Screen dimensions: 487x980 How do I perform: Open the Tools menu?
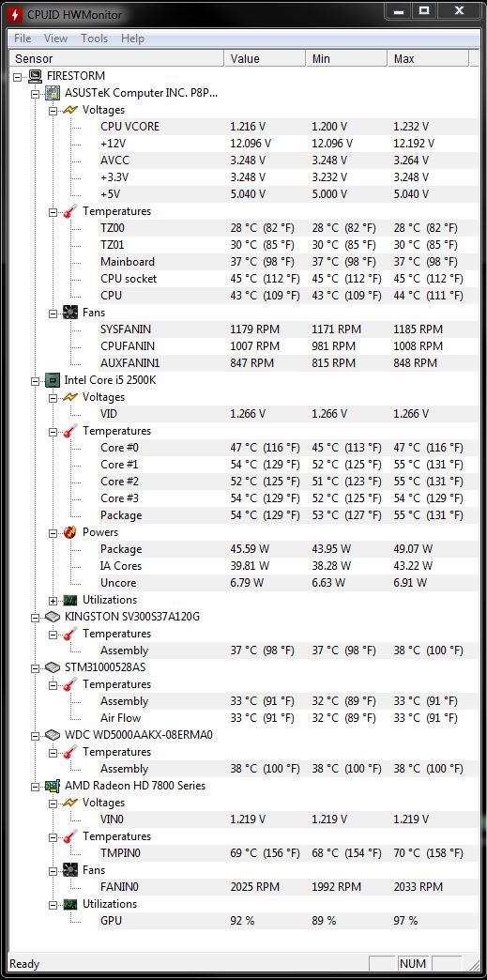click(95, 38)
